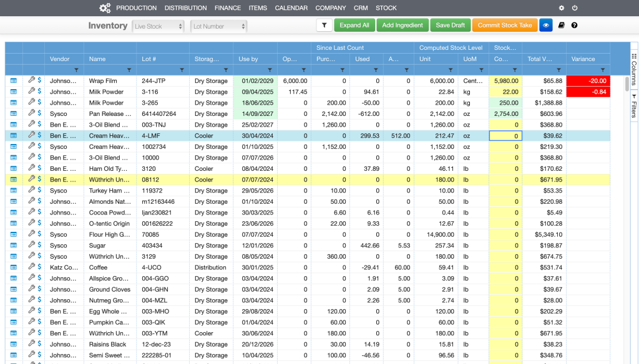Open the CRM menu

(361, 7)
